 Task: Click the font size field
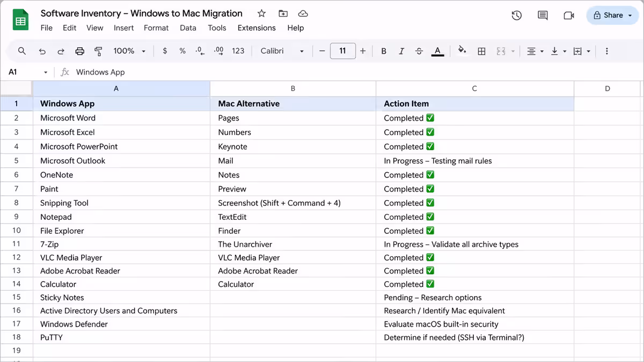click(342, 51)
